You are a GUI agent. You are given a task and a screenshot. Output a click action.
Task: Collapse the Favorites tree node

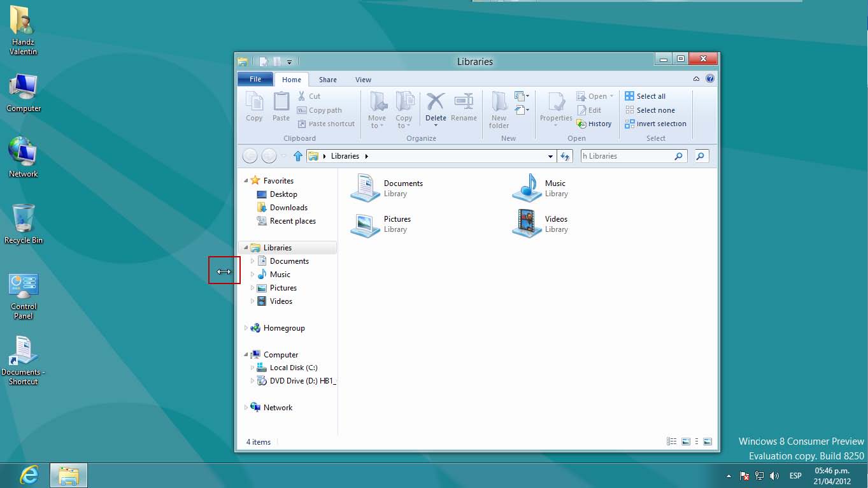coord(246,181)
